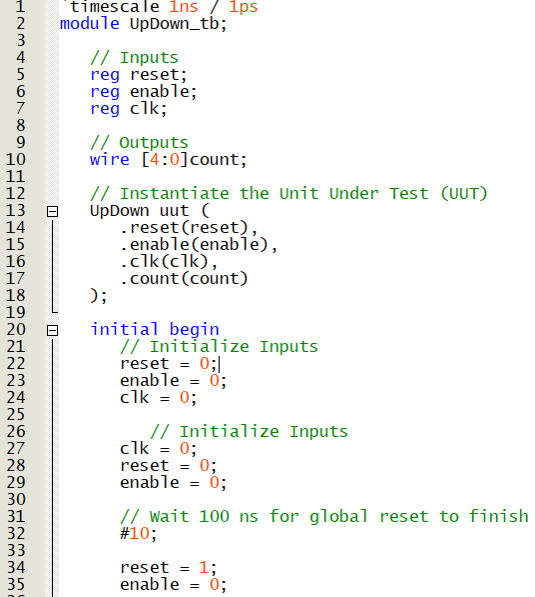Click the '// Outputs' comment
The image size is (535, 597).
(139, 143)
